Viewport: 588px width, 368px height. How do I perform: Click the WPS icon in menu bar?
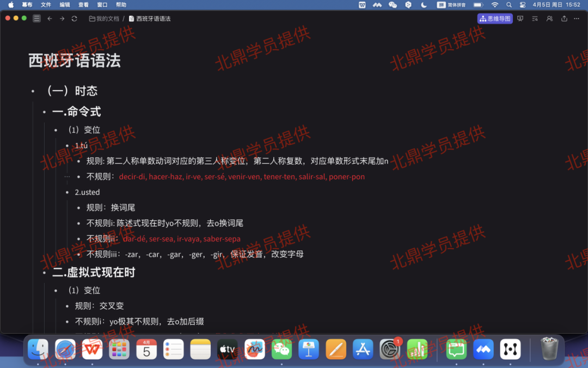point(362,5)
